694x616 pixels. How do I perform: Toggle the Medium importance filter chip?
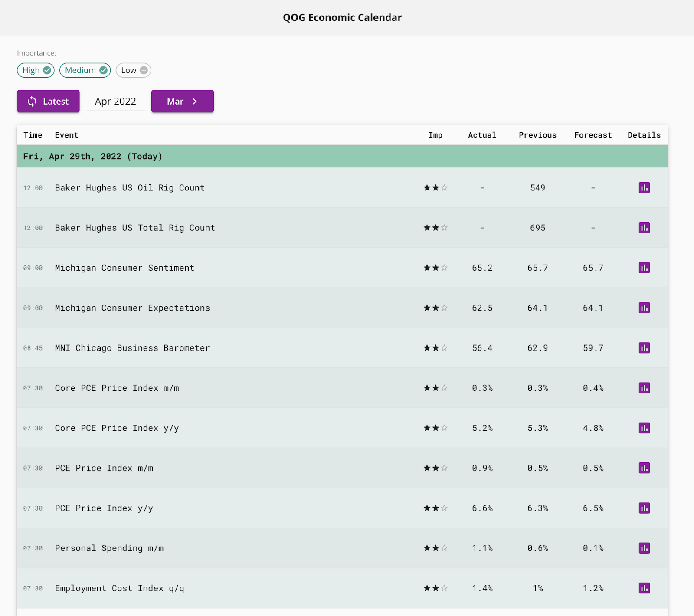pos(85,70)
